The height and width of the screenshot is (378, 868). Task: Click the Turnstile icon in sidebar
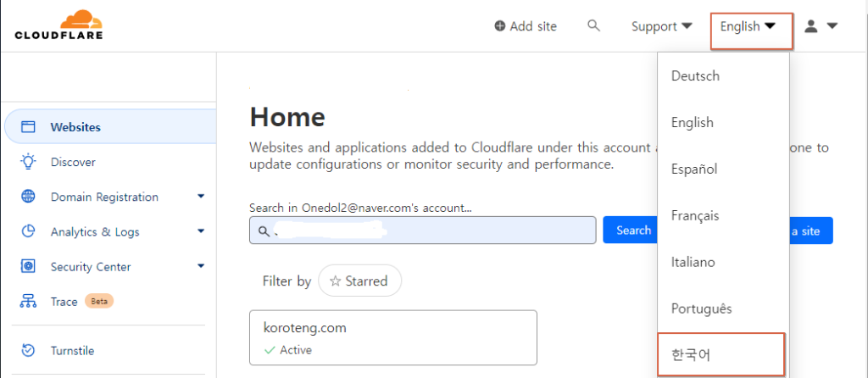[x=28, y=350]
